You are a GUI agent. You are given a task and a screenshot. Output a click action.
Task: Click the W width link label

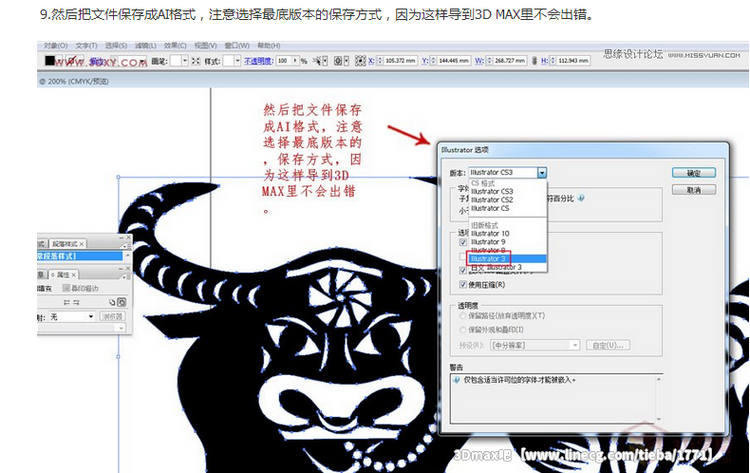[479, 61]
